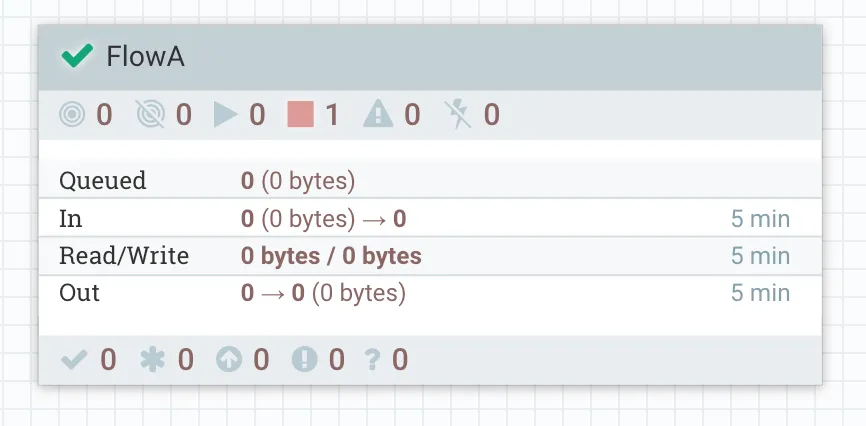866x426 pixels.
Task: Click the green versioned checkmark beside FlowA
Action: [x=76, y=56]
